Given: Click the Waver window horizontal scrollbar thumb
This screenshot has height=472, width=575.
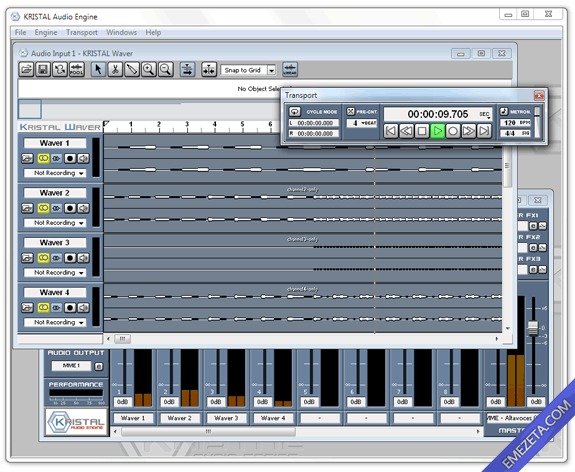Looking at the screenshot, I should [122, 339].
